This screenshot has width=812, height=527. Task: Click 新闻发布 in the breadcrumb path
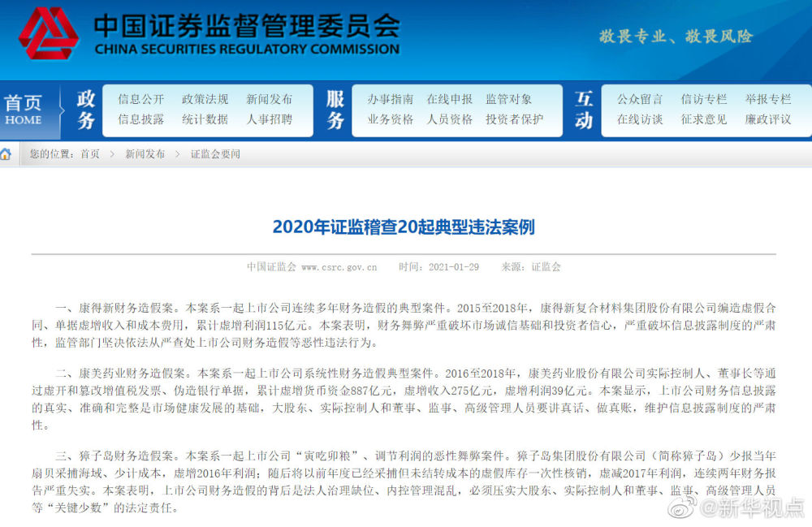point(145,154)
